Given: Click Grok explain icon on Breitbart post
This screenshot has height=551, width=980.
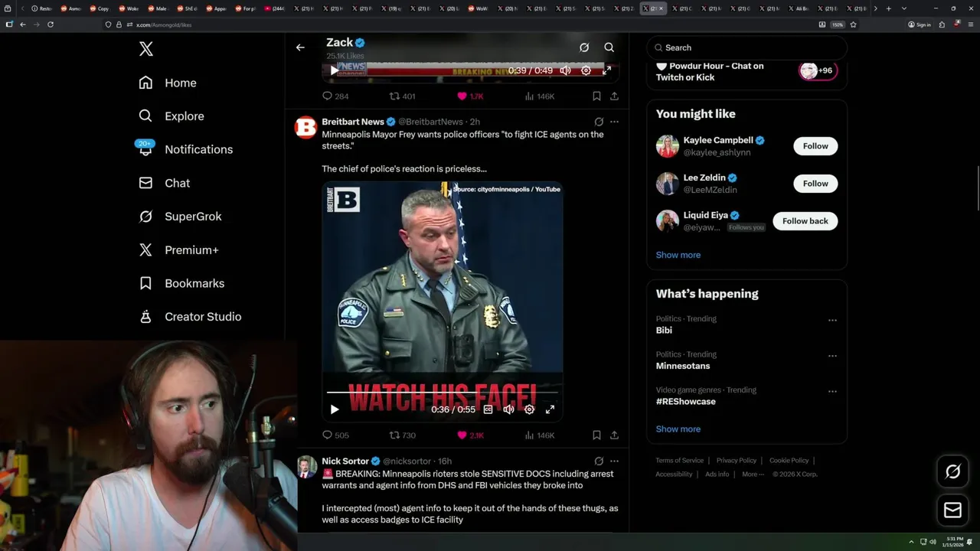Looking at the screenshot, I should click(599, 122).
